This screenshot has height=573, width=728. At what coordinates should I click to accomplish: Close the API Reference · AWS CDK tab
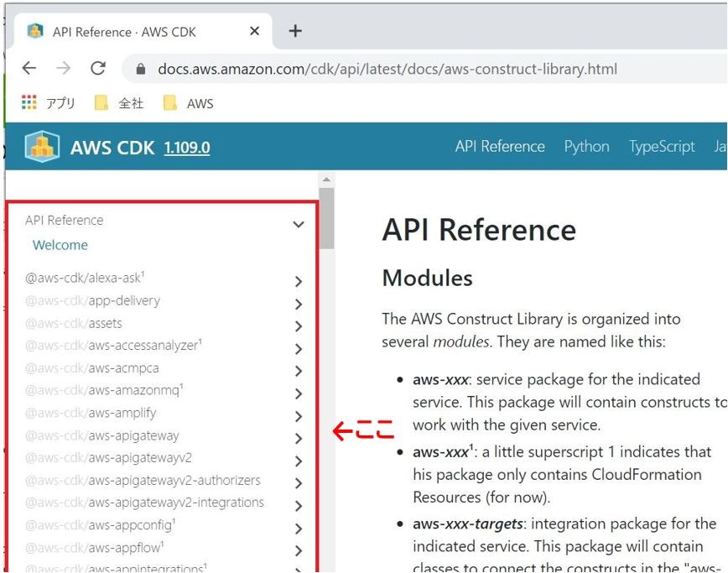(x=254, y=31)
